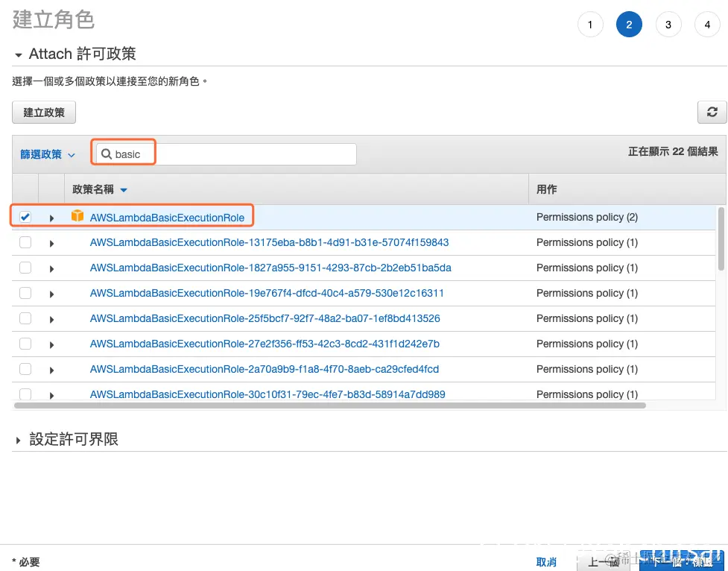Check the policy ending in ca29cfed4fcd

(x=25, y=369)
